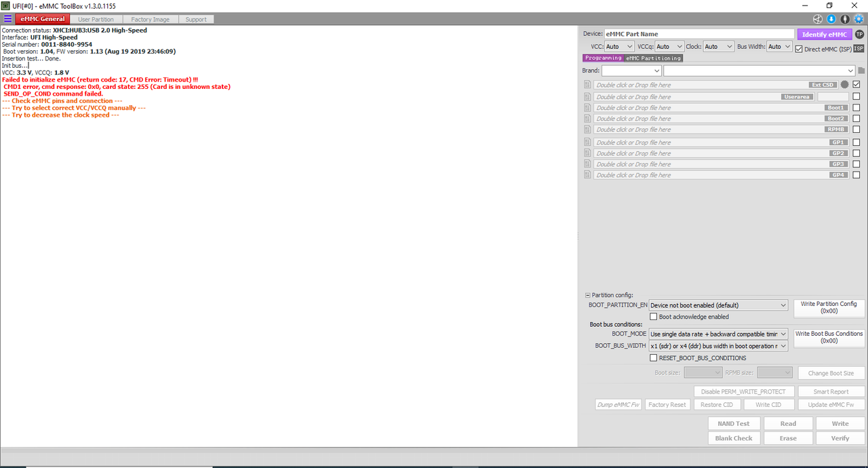Click the TP test point icon
Screen dimensions: 868x468
[x=859, y=34]
